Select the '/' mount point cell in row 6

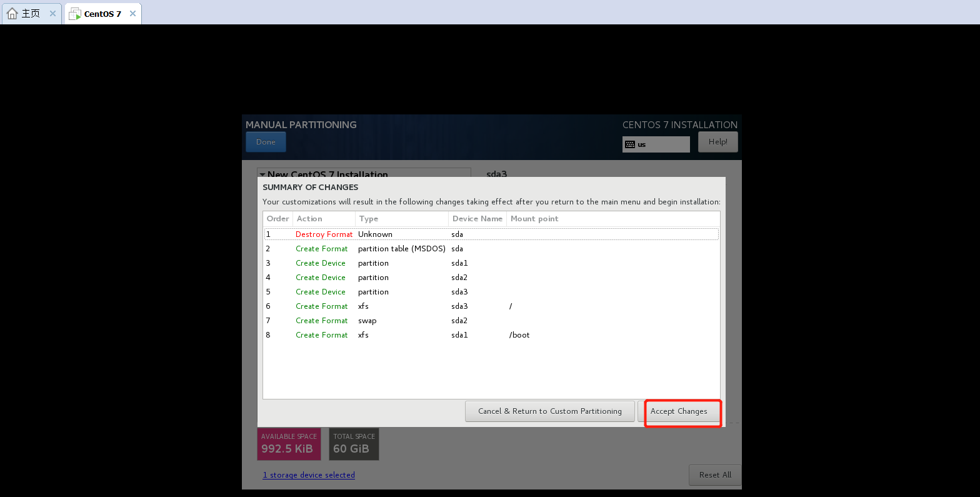pyautogui.click(x=511, y=306)
